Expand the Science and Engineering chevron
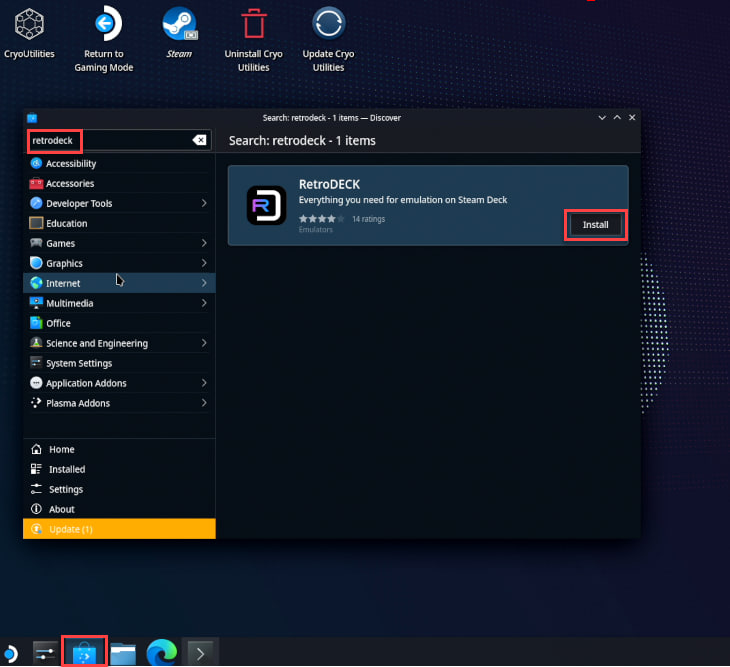This screenshot has width=730, height=667. (204, 343)
